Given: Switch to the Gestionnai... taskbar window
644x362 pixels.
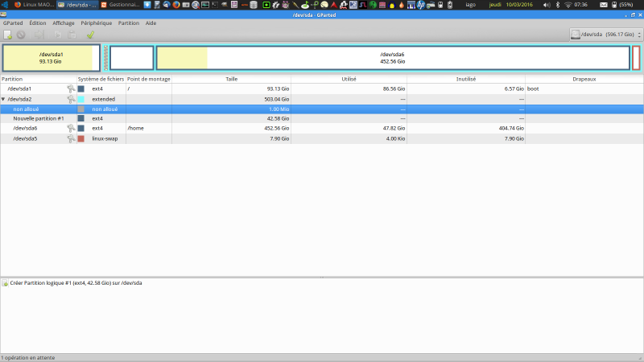Looking at the screenshot, I should click(120, 5).
